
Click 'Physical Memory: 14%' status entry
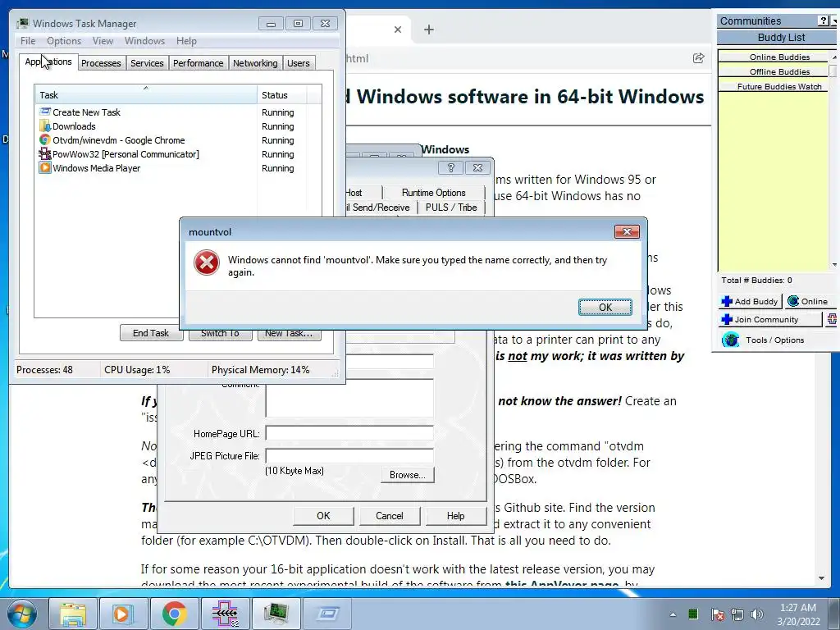pos(260,370)
